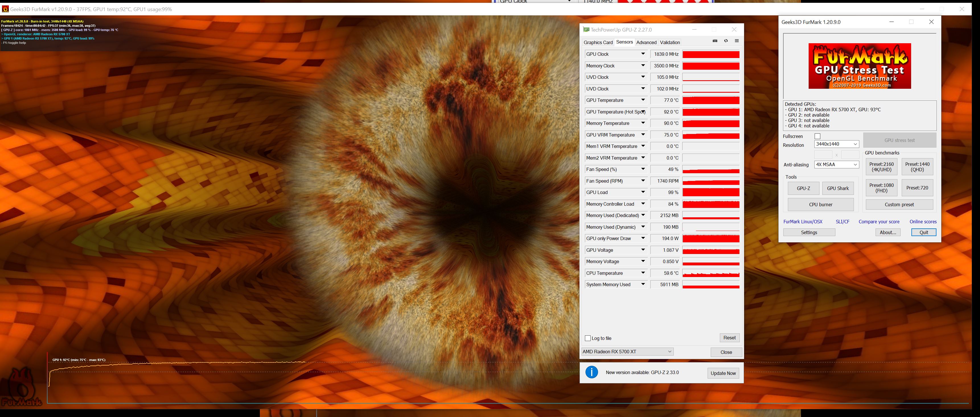Expand the GPU Clock sensor dropdown arrow
This screenshot has width=980, height=417.
643,54
